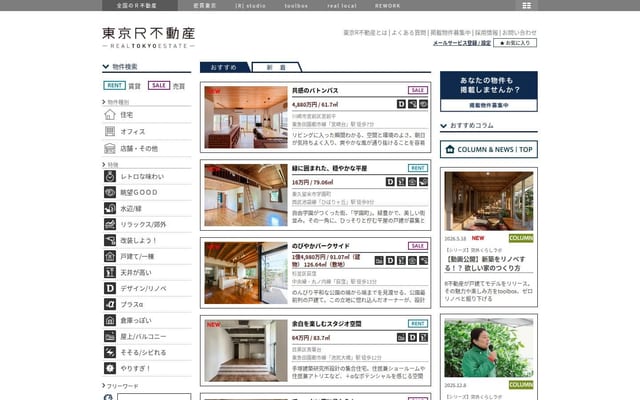This screenshot has width=640, height=400.
Task: Click the お気に入り button
Action: pos(515,43)
